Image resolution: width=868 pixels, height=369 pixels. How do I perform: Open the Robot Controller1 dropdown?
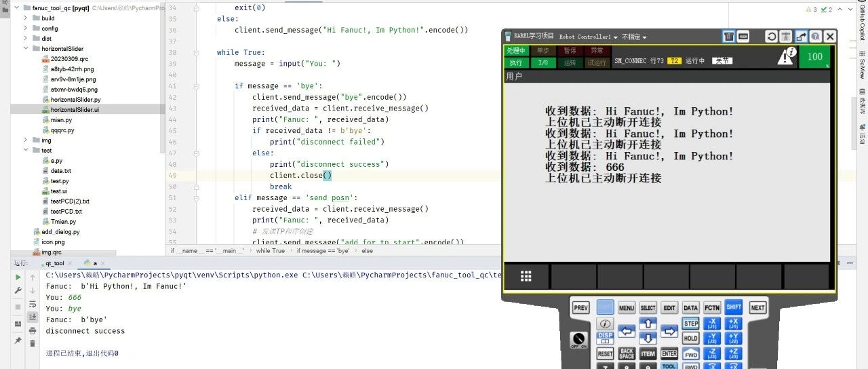coord(588,37)
